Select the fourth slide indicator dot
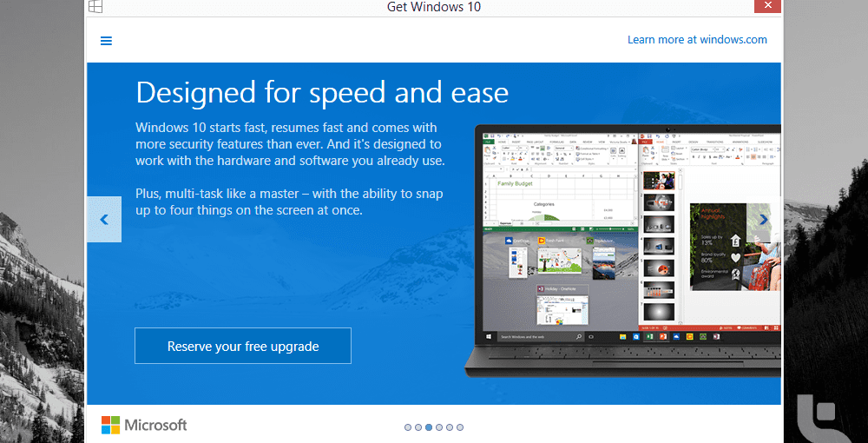Screen dimensions: 868x443 click(439, 427)
